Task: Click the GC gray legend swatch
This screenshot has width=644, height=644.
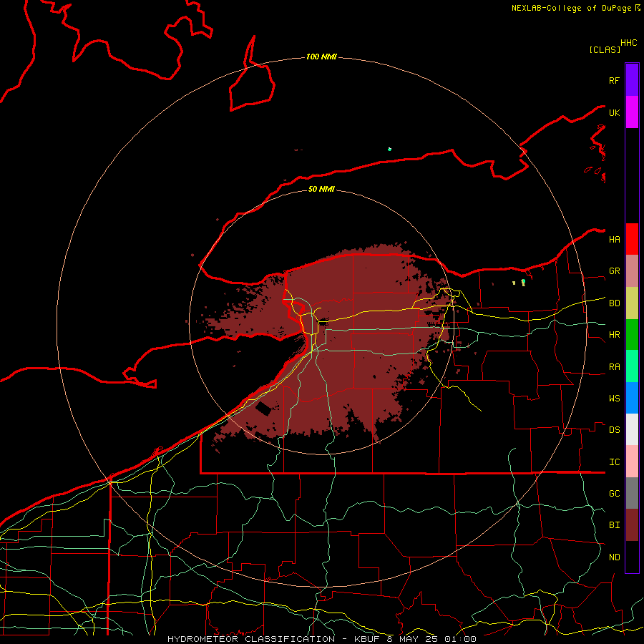Action: (632, 493)
